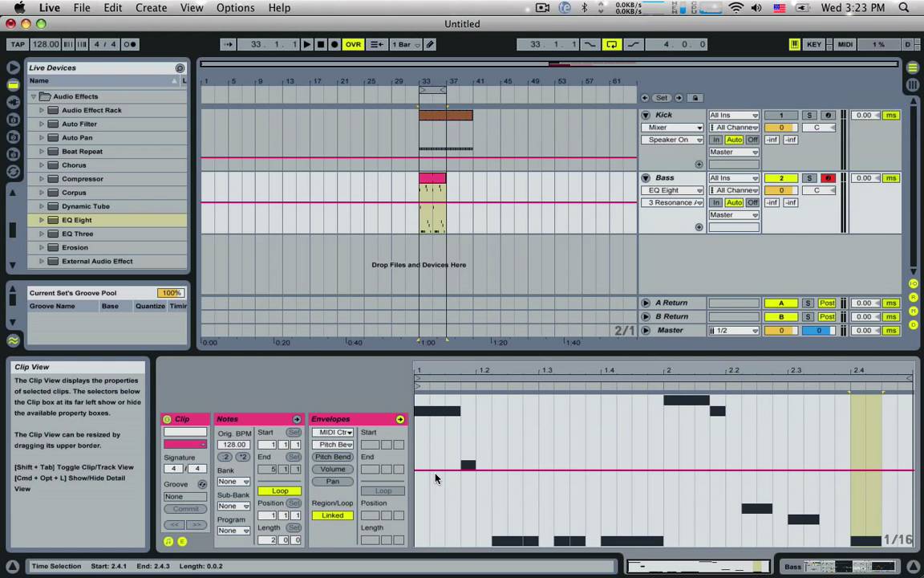Click the global Record button
Image resolution: width=924 pixels, height=578 pixels.
pyautogui.click(x=334, y=44)
